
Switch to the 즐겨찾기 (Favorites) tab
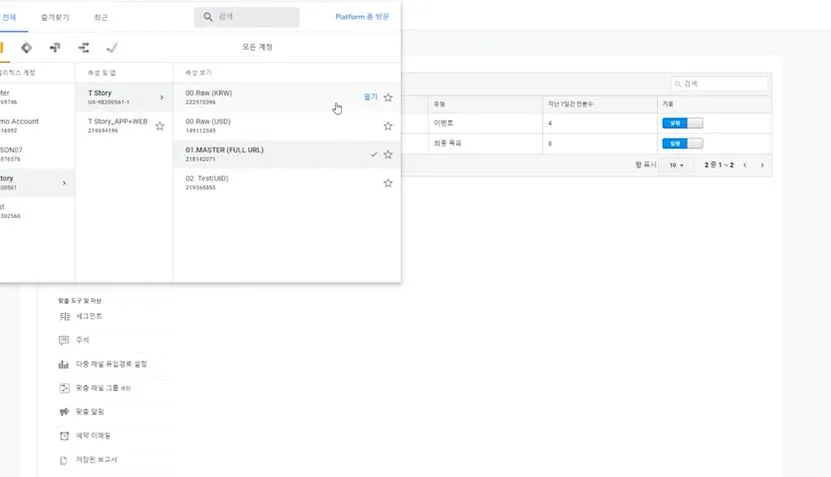coord(55,17)
